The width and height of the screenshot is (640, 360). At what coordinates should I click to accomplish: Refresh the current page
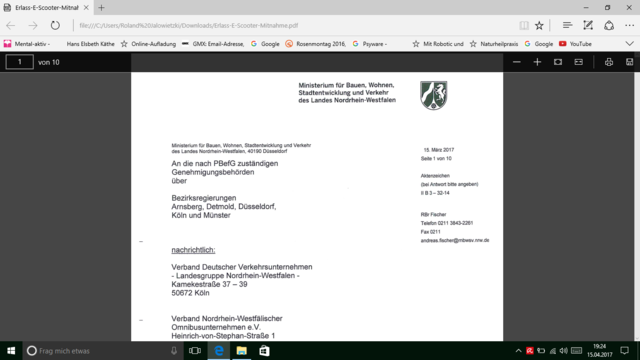click(x=55, y=25)
